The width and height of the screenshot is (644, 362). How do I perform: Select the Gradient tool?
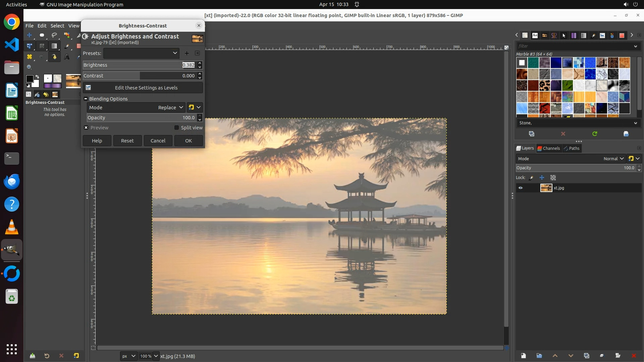(x=54, y=46)
